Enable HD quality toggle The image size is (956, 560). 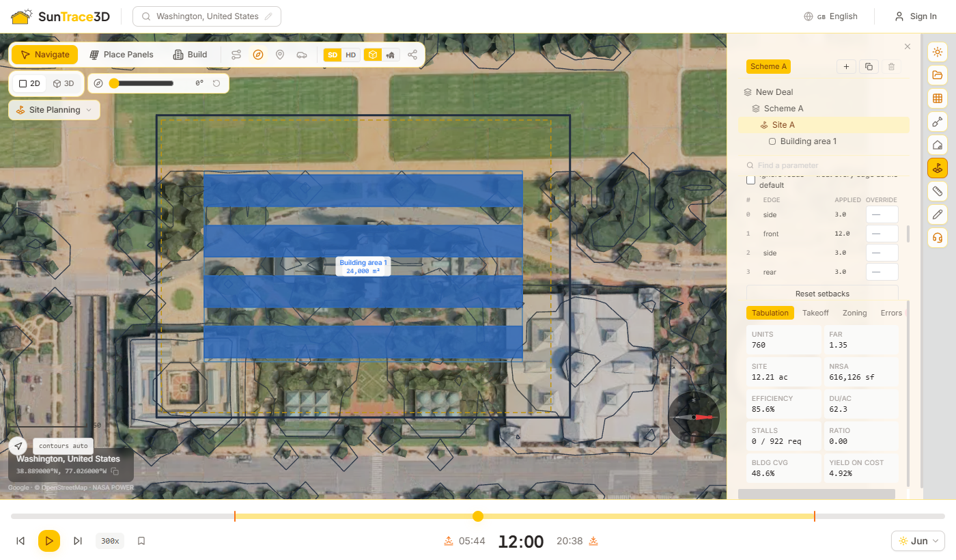click(351, 55)
